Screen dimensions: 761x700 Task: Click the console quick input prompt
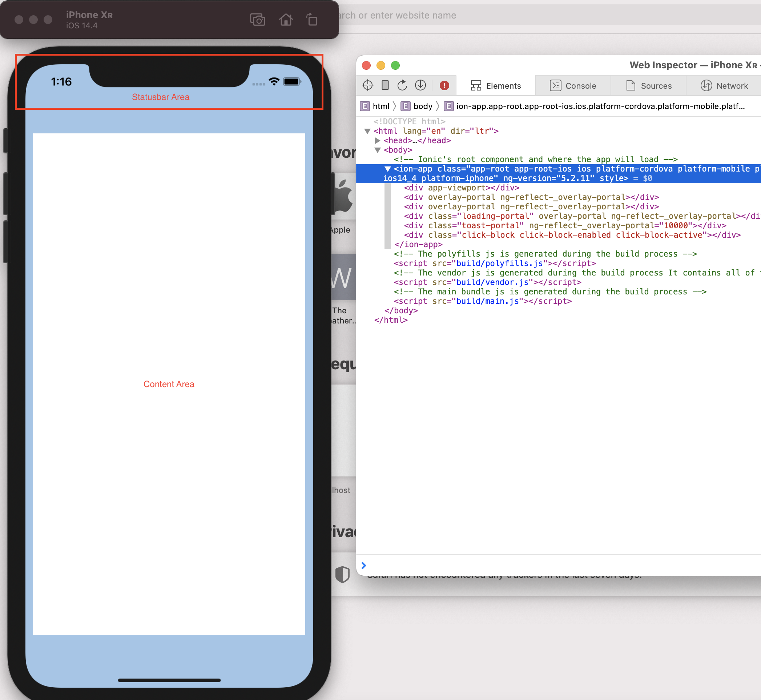coord(364,565)
